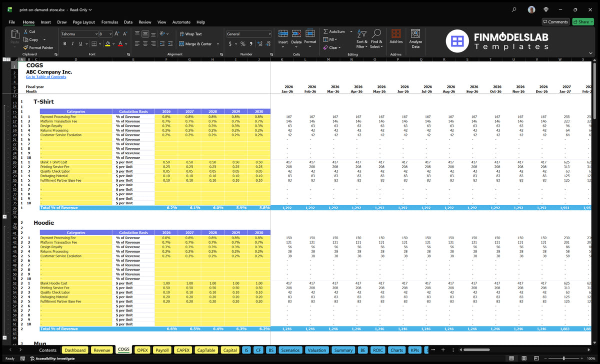
Task: Apply Percent Style format
Action: (243, 43)
